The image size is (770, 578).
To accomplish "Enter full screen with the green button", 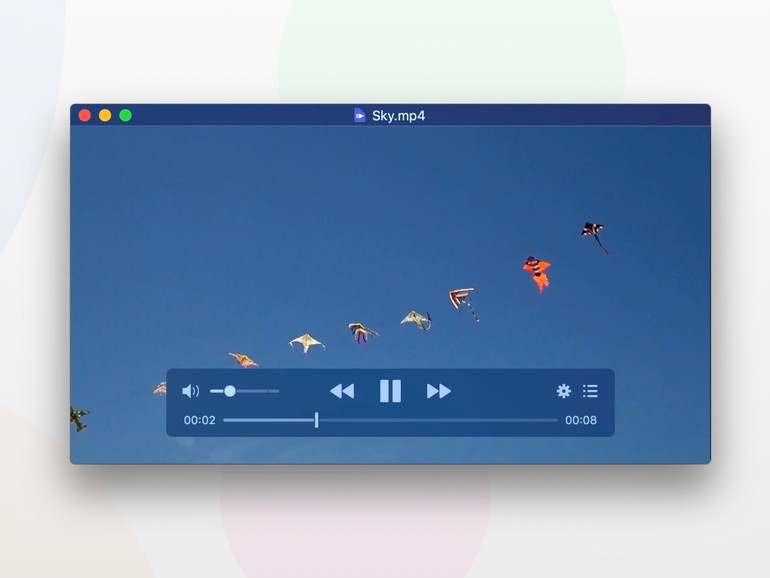I will 126,115.
